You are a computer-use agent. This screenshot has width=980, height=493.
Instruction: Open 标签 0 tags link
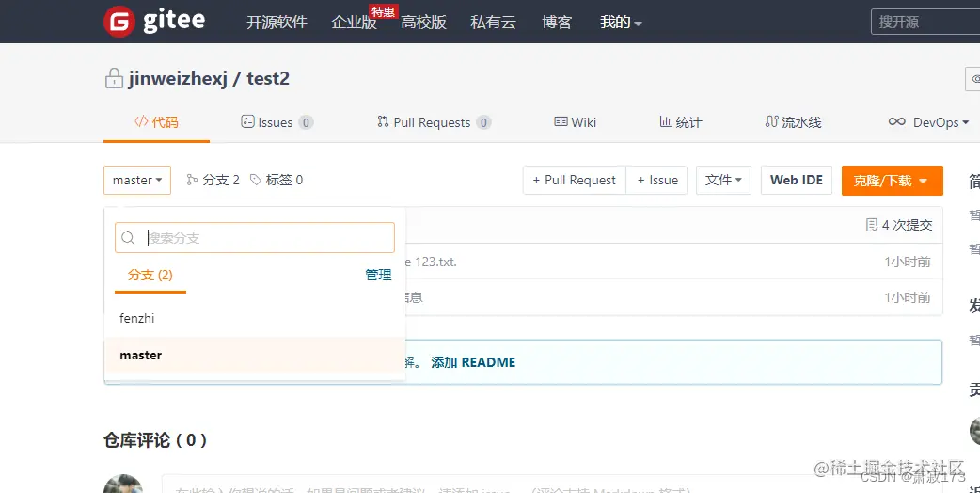(277, 180)
